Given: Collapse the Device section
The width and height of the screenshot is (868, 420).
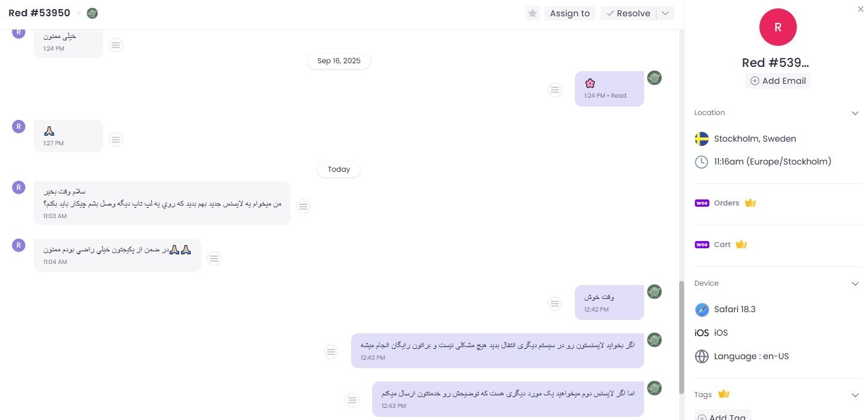Looking at the screenshot, I should (x=855, y=283).
